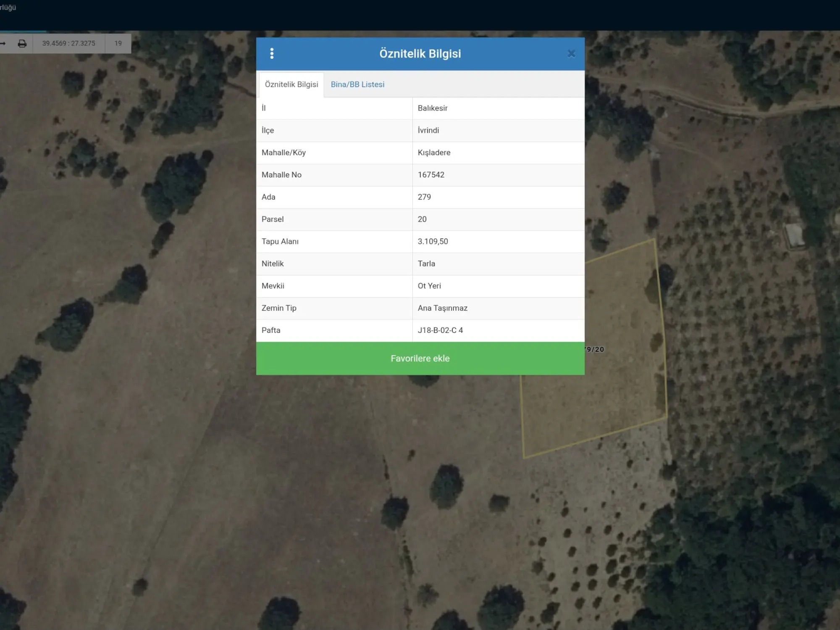This screenshot has width=840, height=630.
Task: Click the Mahalle/Köy label
Action: 283,153
